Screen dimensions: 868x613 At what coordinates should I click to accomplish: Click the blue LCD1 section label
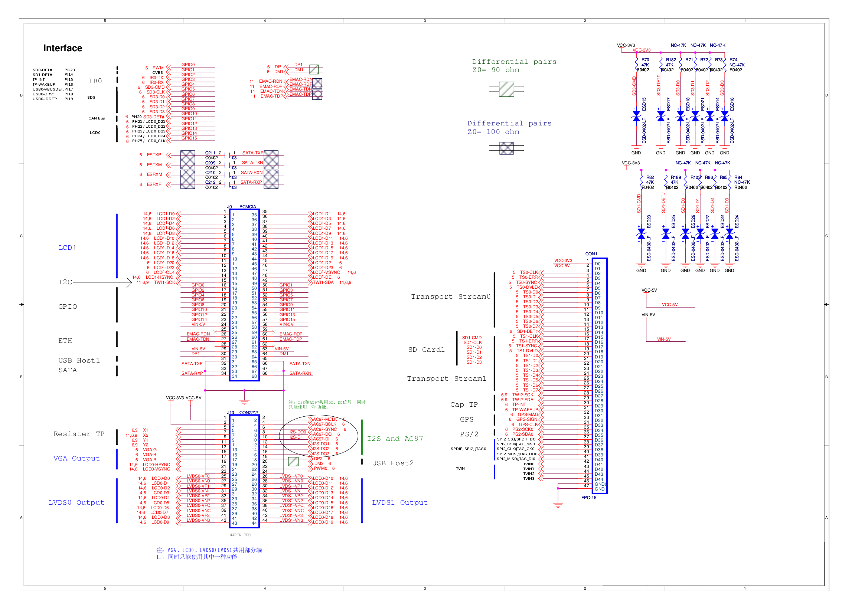click(67, 248)
